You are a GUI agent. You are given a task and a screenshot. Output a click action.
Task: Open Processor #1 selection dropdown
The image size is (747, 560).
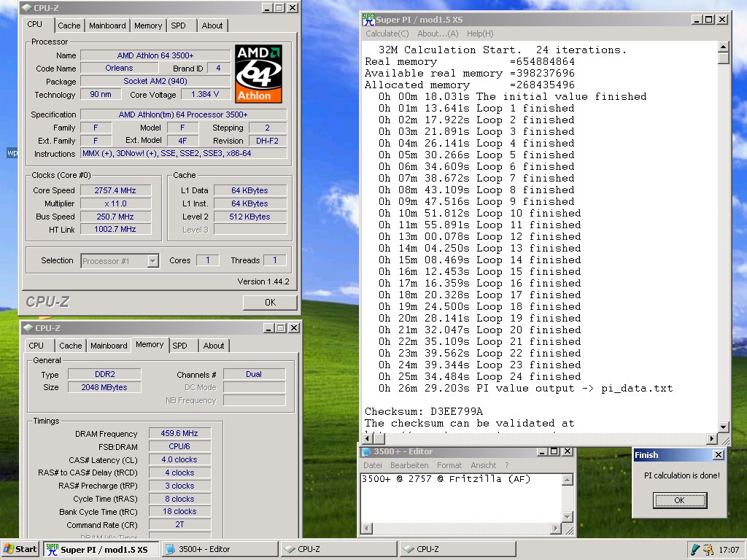(153, 261)
